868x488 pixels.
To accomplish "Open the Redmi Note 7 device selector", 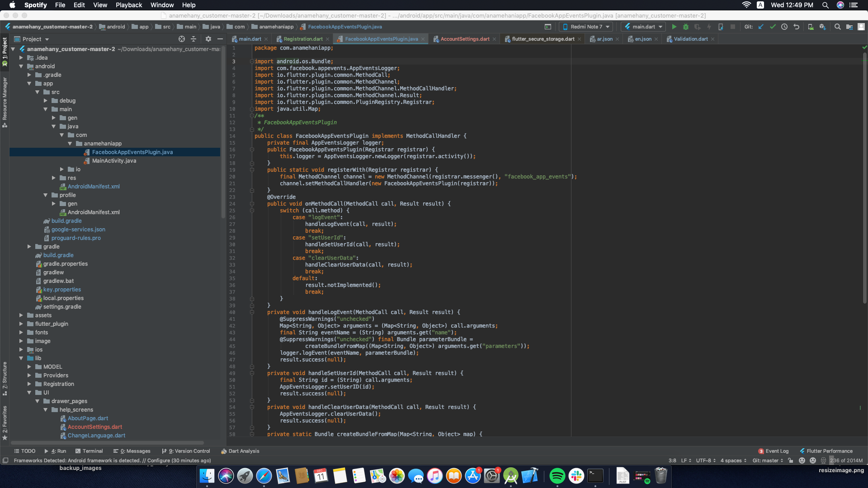I will tap(585, 27).
